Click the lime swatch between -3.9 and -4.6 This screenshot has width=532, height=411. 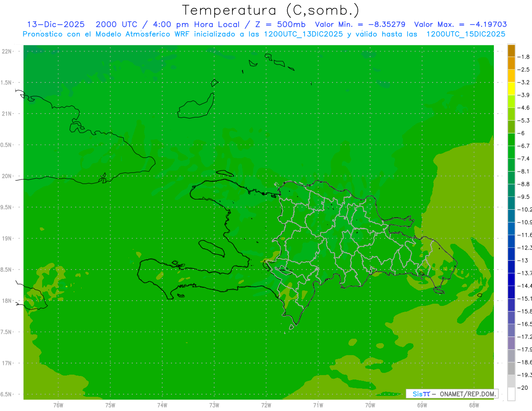coord(511,101)
